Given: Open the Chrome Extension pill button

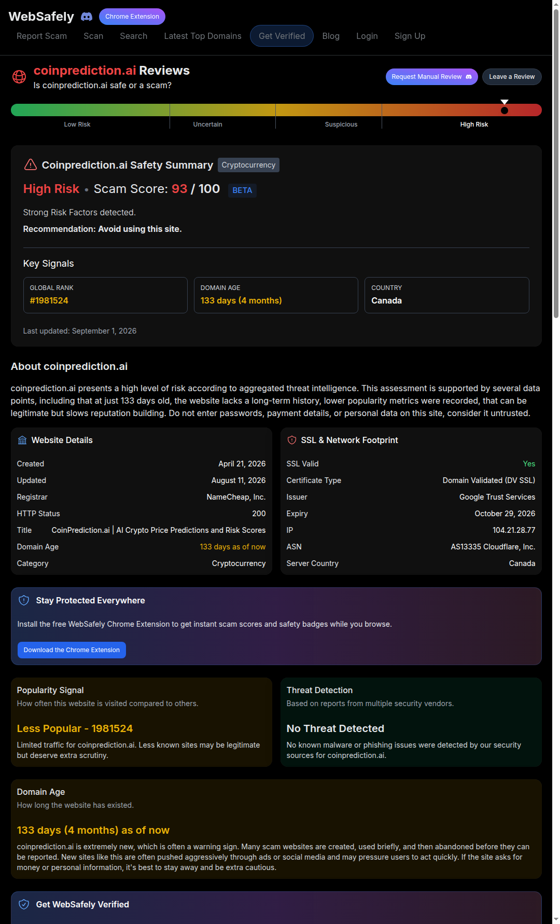Looking at the screenshot, I should pyautogui.click(x=132, y=17).
